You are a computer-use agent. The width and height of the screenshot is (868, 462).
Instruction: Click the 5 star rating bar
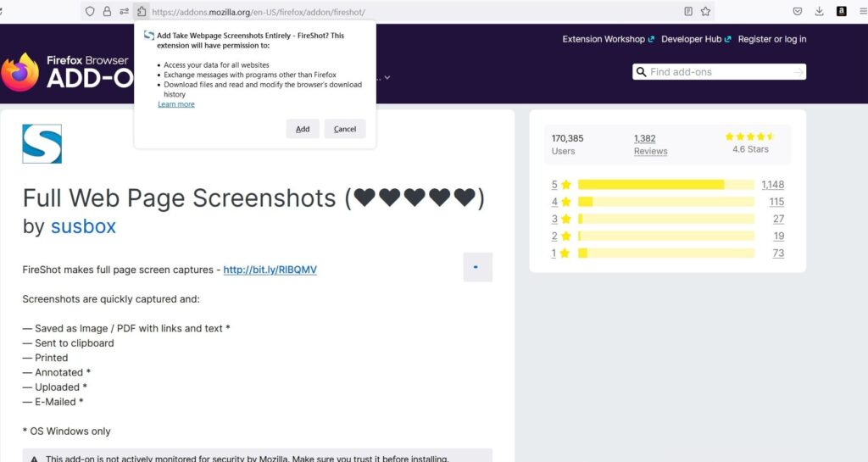point(666,184)
